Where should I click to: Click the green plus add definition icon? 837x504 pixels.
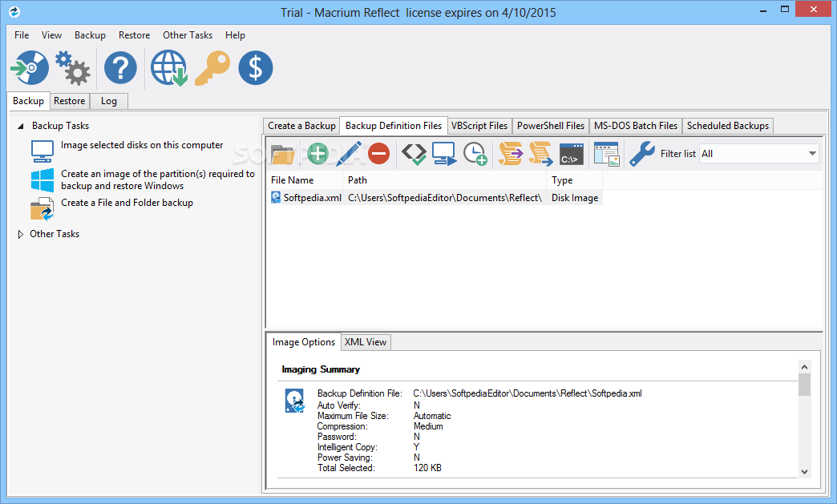(317, 154)
